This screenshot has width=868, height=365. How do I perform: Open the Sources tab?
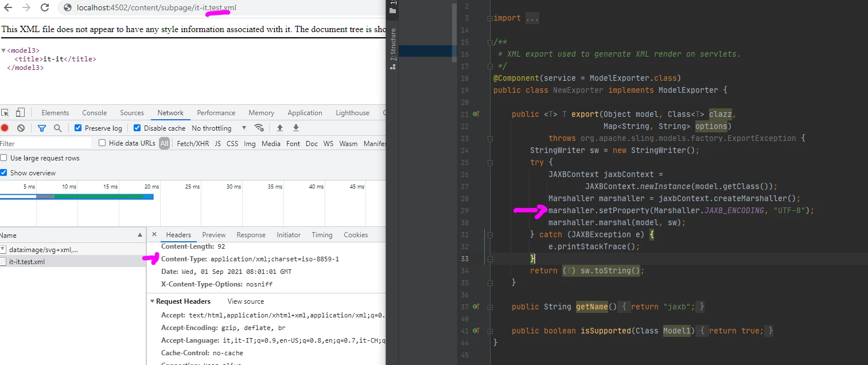132,113
